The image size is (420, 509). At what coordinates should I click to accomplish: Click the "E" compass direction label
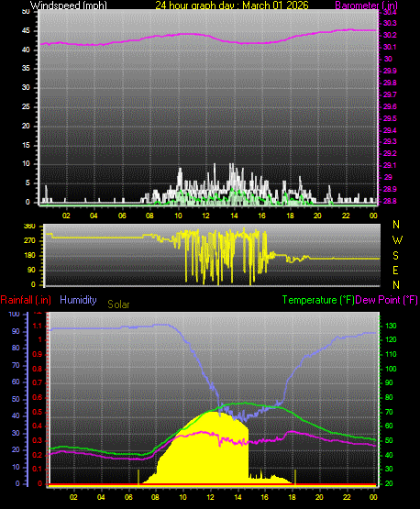tap(395, 271)
